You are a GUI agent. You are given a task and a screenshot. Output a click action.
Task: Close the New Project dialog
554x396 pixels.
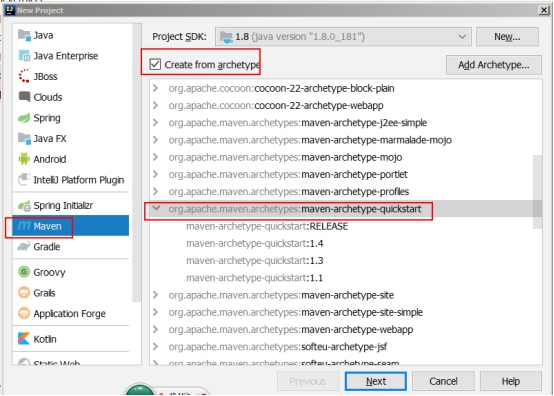(544, 10)
